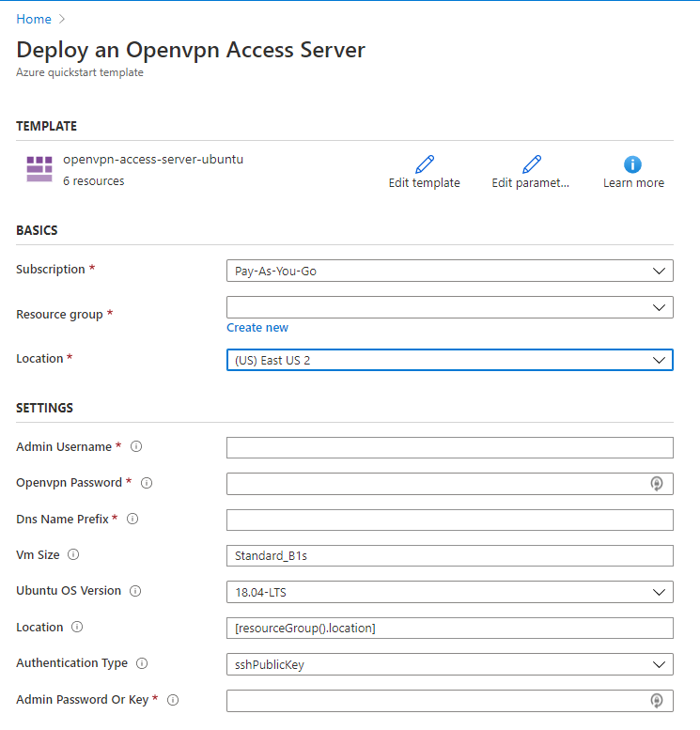Click the openvpn-access-server-ubuntu template name
Image resolution: width=700 pixels, height=730 pixels.
tap(153, 159)
